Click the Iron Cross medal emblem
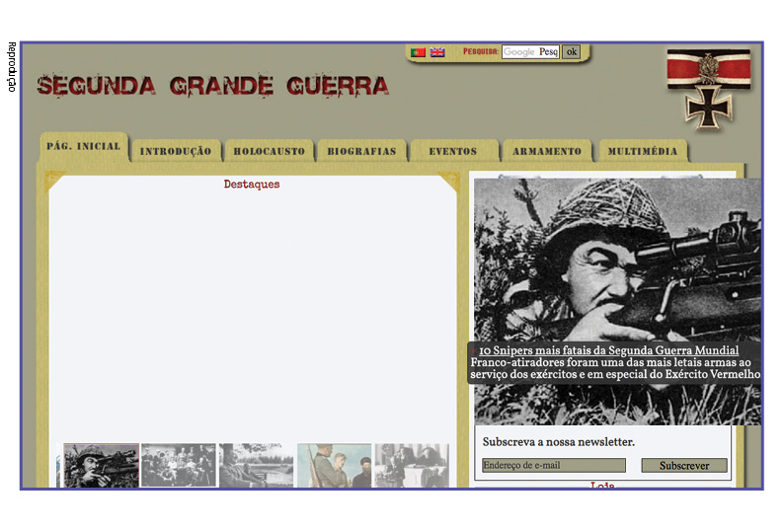Screen dimensions: 784x532 (x=707, y=90)
